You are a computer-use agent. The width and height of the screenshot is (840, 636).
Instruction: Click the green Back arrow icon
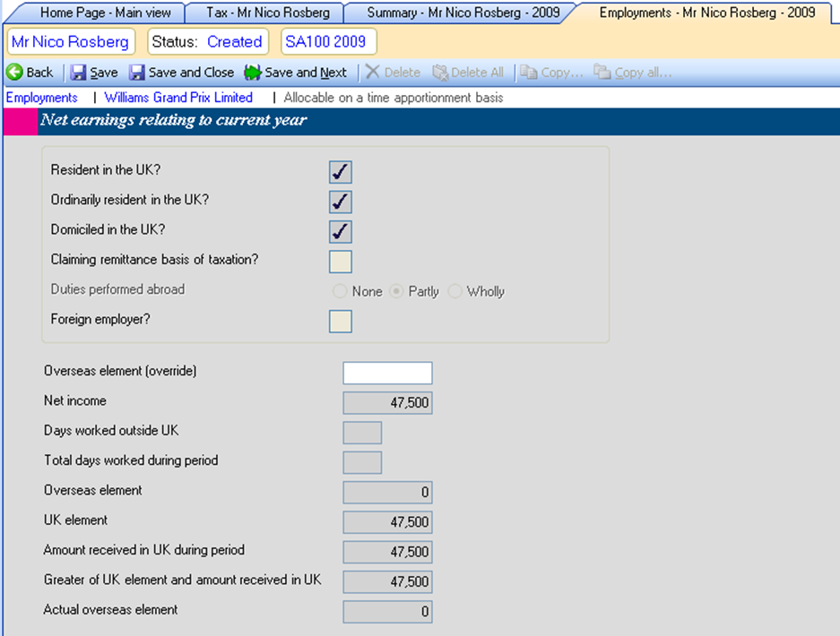pyautogui.click(x=14, y=73)
